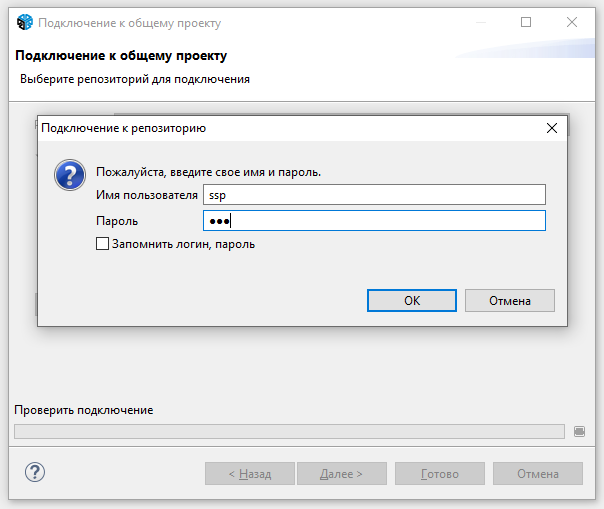Enable 'Запомнить логин, пароль' checkbox
This screenshot has height=509, width=604.
(x=102, y=243)
